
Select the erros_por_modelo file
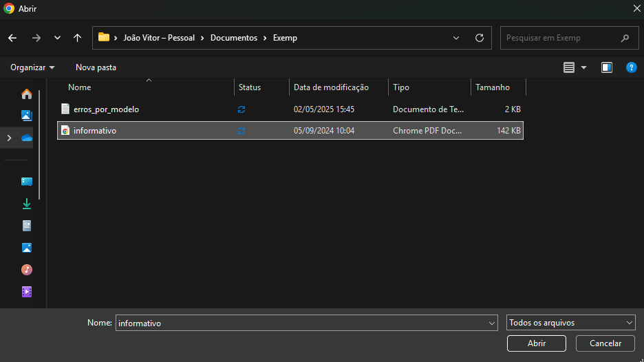pos(106,109)
